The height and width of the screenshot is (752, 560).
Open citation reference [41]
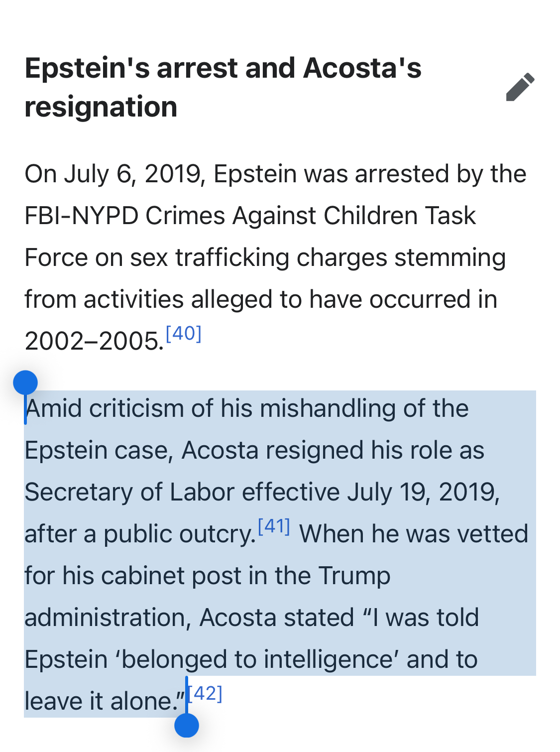[274, 526]
